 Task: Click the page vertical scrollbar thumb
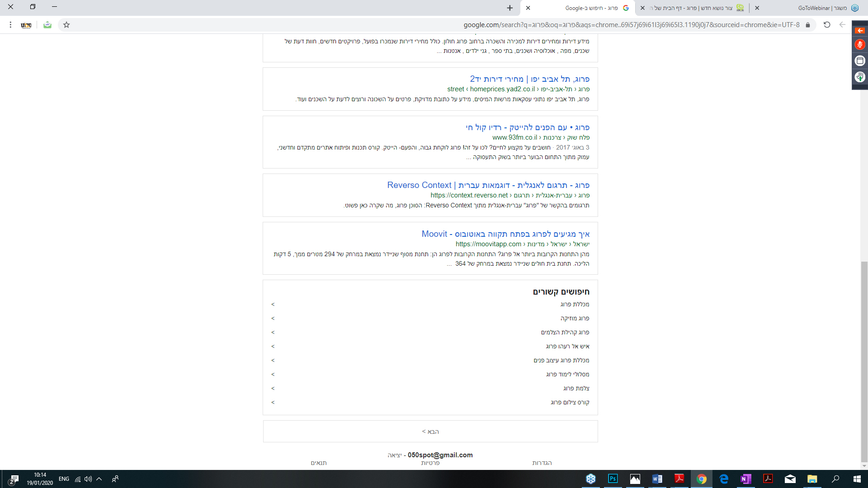pos(864,361)
